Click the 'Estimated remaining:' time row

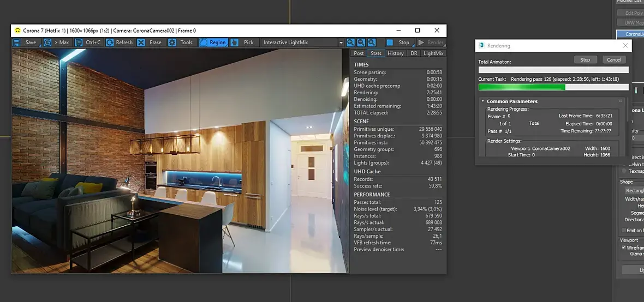tap(397, 106)
